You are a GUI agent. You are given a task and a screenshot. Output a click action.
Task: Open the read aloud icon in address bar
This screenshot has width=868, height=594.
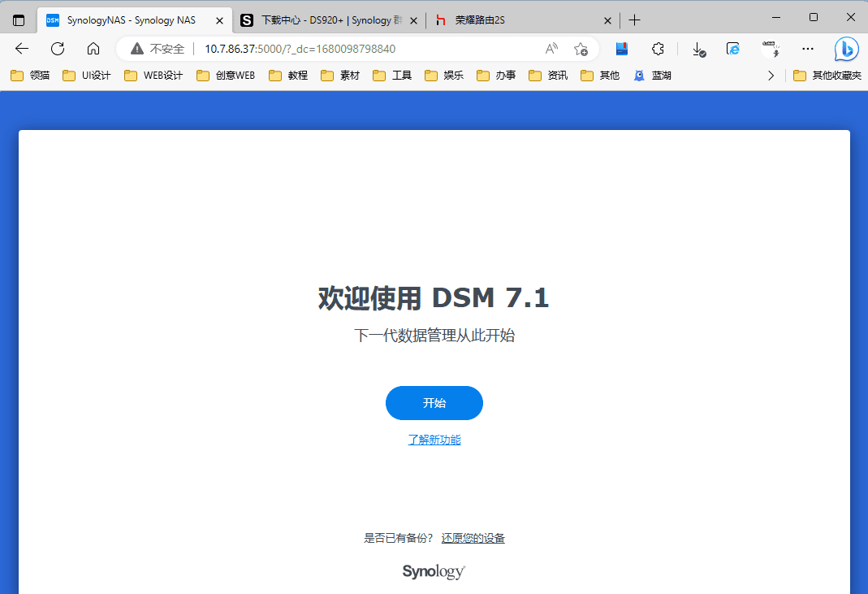click(x=551, y=49)
